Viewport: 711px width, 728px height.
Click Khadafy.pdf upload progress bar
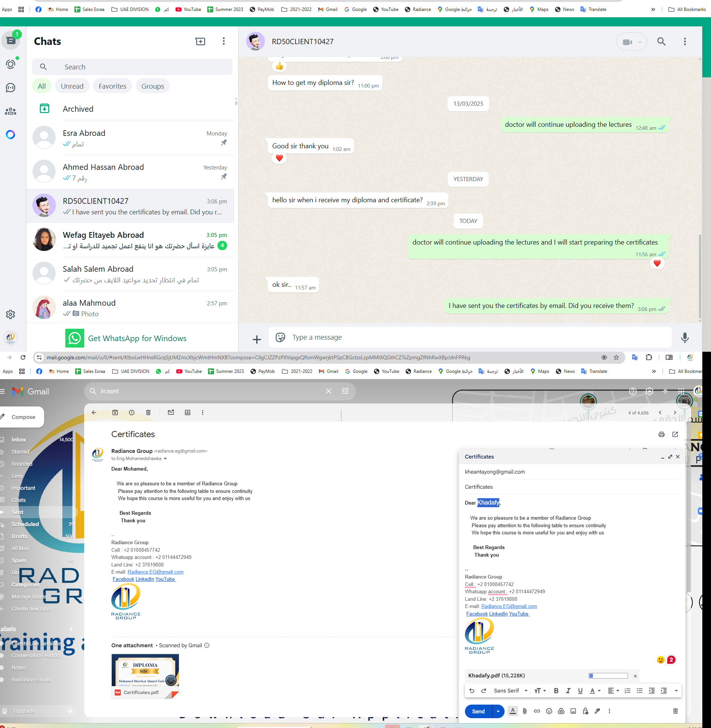pyautogui.click(x=608, y=676)
